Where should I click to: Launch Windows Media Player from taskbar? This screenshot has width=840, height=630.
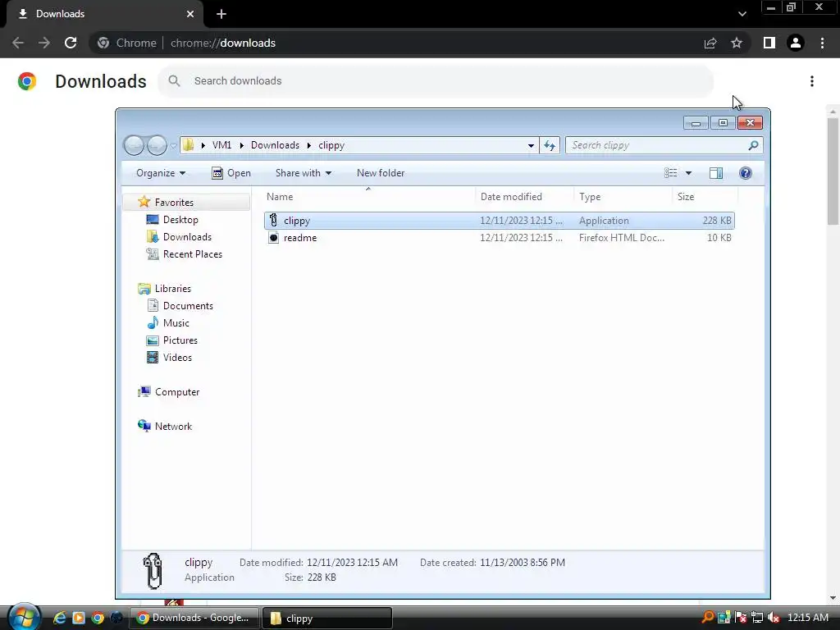point(78,618)
